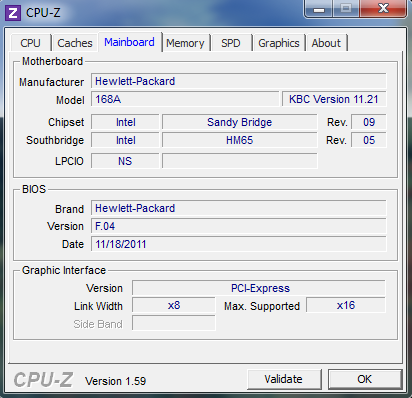Click the OK button
Screen dimensions: 412x398
click(x=365, y=379)
